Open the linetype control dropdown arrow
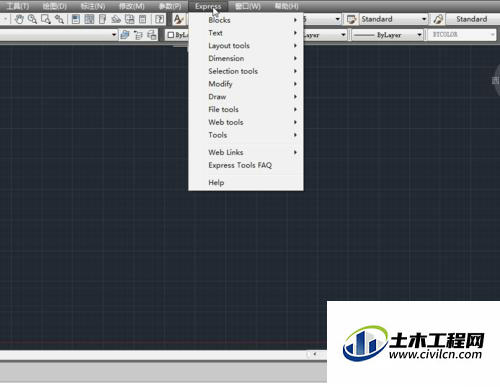This screenshot has width=500, height=387. click(343, 35)
